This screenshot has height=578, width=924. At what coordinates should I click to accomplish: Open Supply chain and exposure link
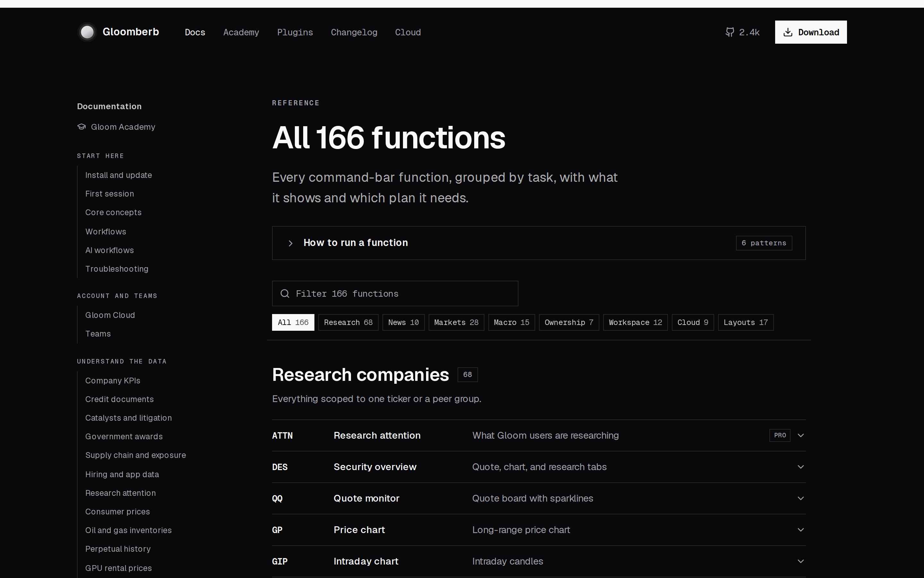tap(135, 455)
